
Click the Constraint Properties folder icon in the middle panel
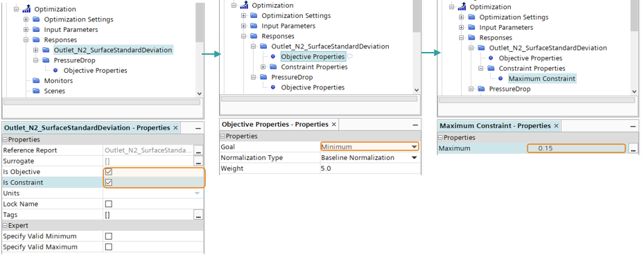click(273, 67)
